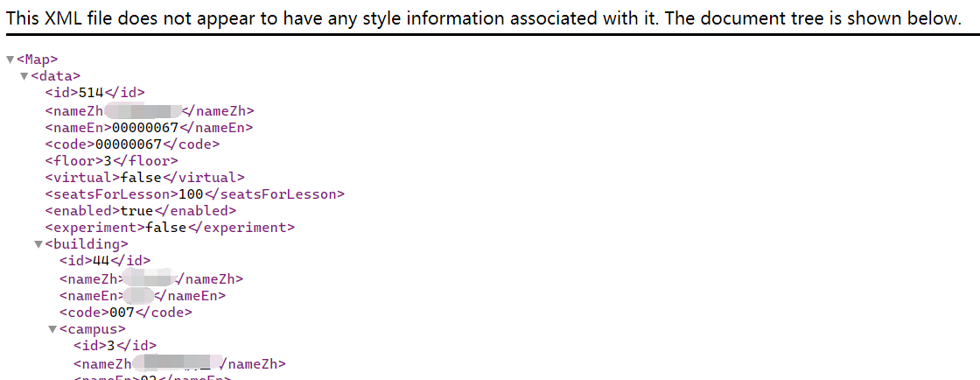980x380 pixels.
Task: Click the campus id 3 line
Action: pyautogui.click(x=115, y=346)
